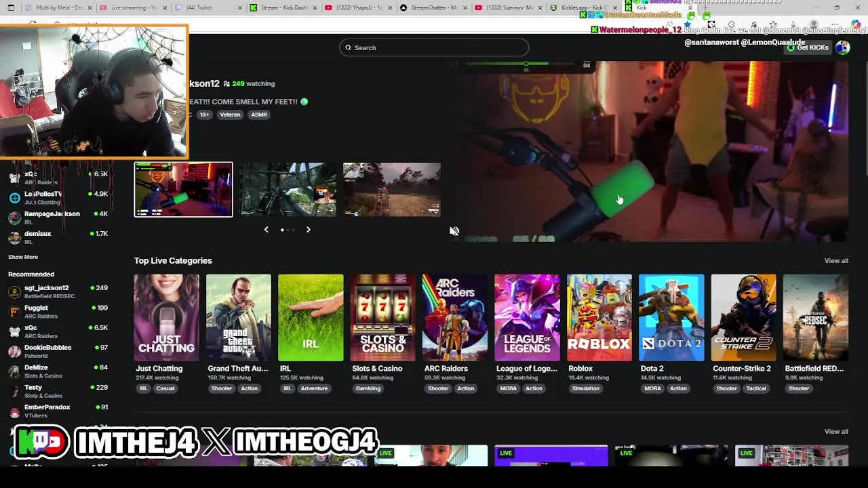Open DookieBubbles avatar in sidebar
This screenshot has height=488, width=868.
[14, 352]
